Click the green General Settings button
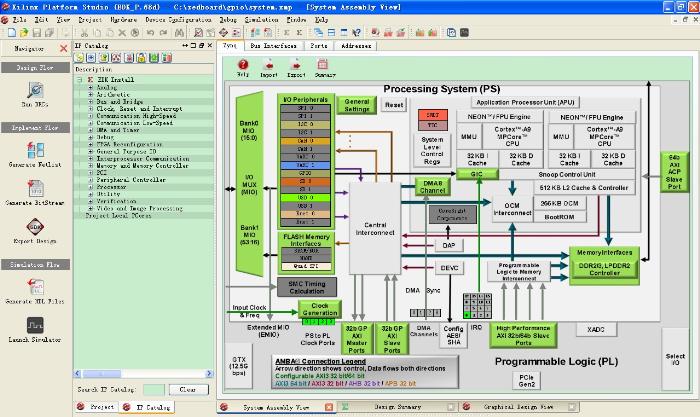The width and height of the screenshot is (700, 417). (x=356, y=106)
